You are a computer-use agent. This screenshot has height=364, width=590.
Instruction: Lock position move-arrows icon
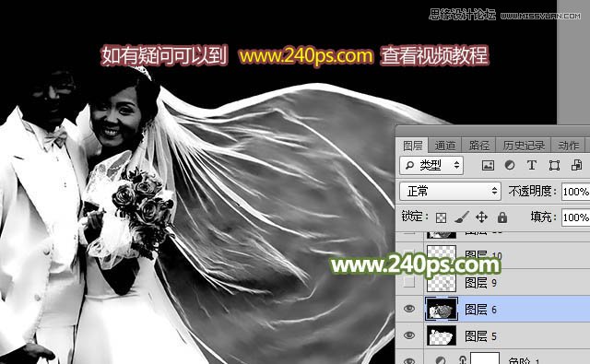[x=481, y=217]
